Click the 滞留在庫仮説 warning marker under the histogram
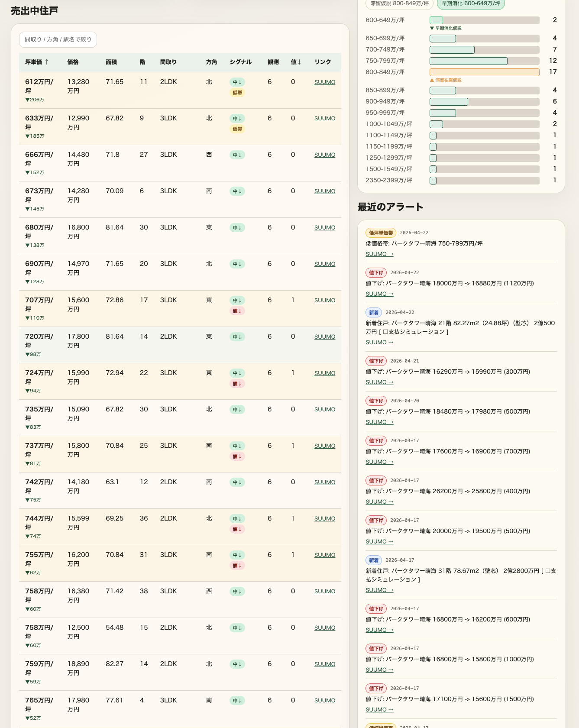Image resolution: width=579 pixels, height=728 pixels. (446, 81)
